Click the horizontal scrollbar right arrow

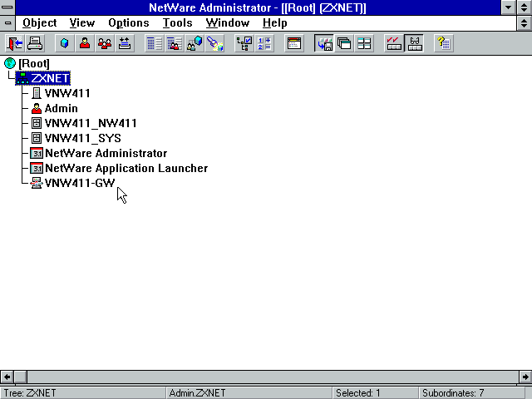pos(525,377)
